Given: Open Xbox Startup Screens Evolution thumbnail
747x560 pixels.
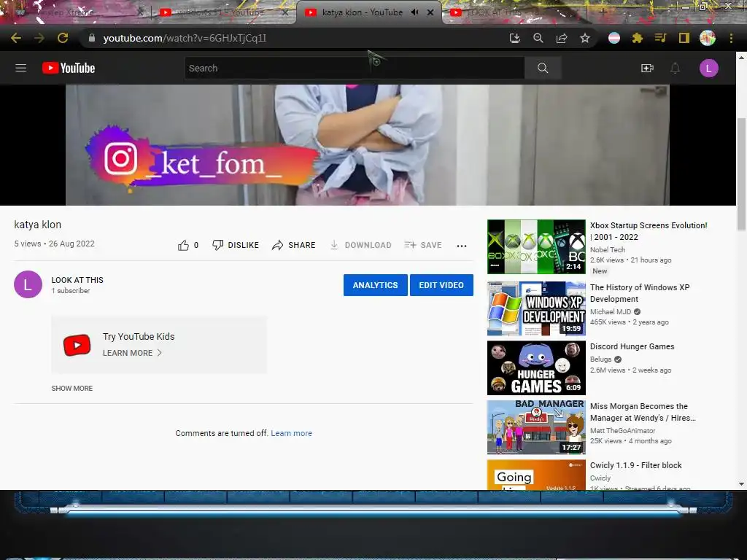Looking at the screenshot, I should [x=536, y=246].
